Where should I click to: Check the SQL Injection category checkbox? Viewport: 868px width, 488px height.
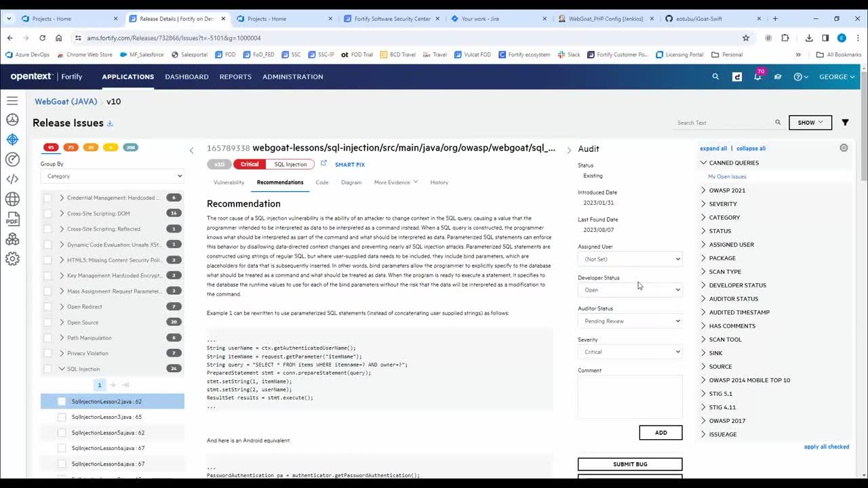pyautogui.click(x=47, y=369)
